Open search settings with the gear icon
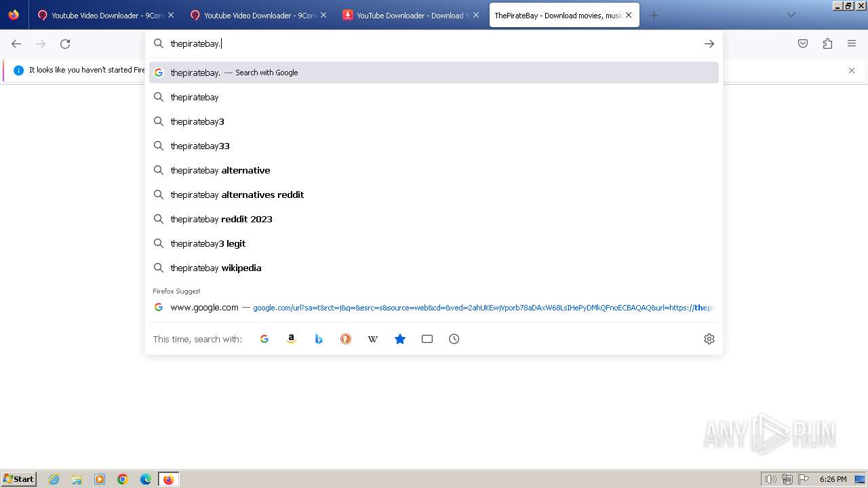 click(709, 339)
